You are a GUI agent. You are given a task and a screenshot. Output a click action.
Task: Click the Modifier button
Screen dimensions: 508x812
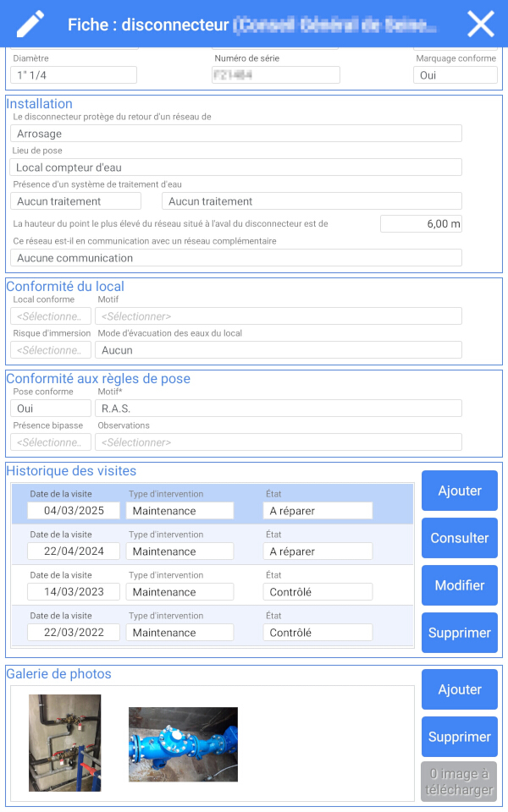(x=459, y=585)
